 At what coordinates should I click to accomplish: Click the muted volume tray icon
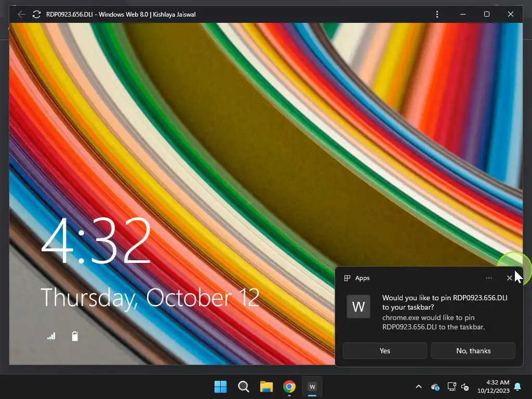(x=465, y=387)
